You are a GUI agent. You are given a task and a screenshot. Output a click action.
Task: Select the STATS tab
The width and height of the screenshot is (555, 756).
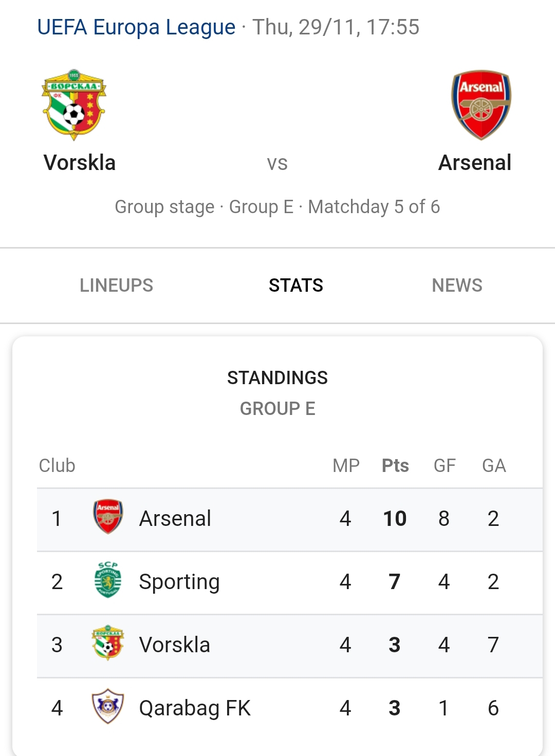pyautogui.click(x=296, y=285)
